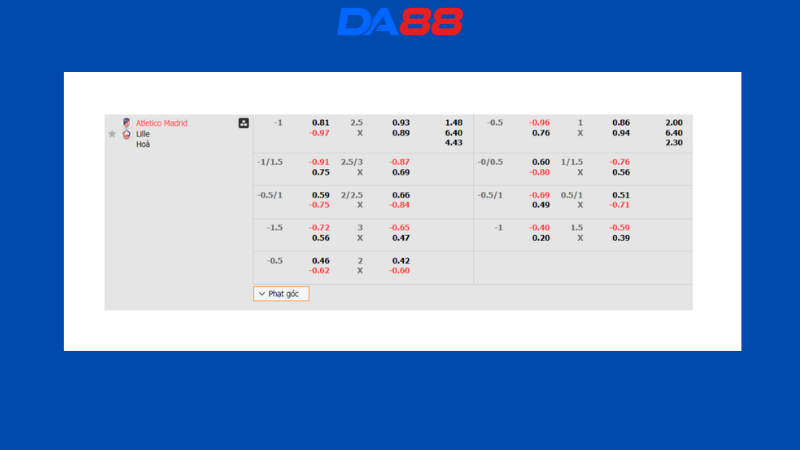The height and width of the screenshot is (450, 800).
Task: Pick first-half handicap odds -0.96
Action: [x=539, y=122]
